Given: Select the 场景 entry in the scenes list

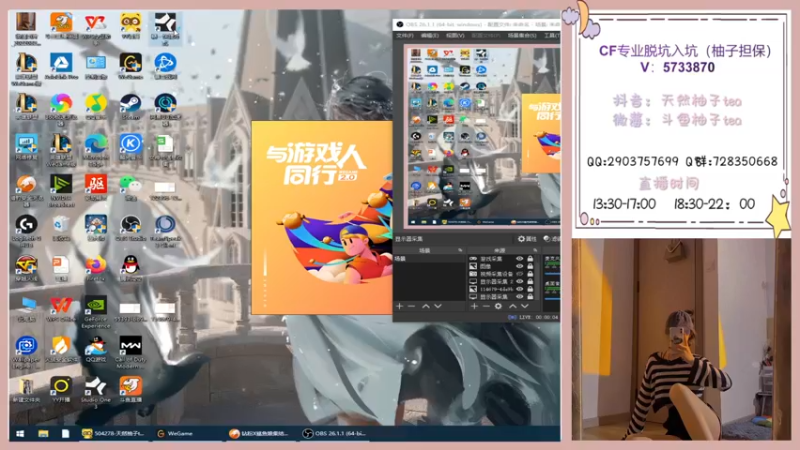Looking at the screenshot, I should click(x=429, y=259).
